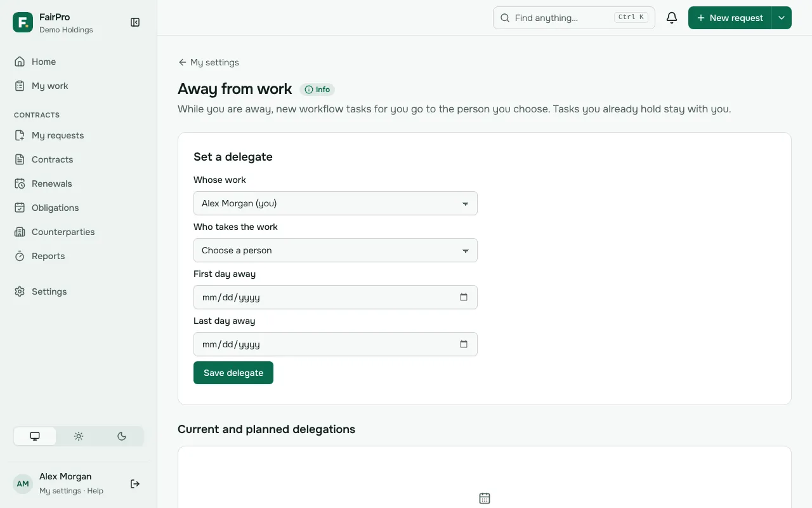Click the My work clipboard icon
This screenshot has width=812, height=508.
pos(20,86)
